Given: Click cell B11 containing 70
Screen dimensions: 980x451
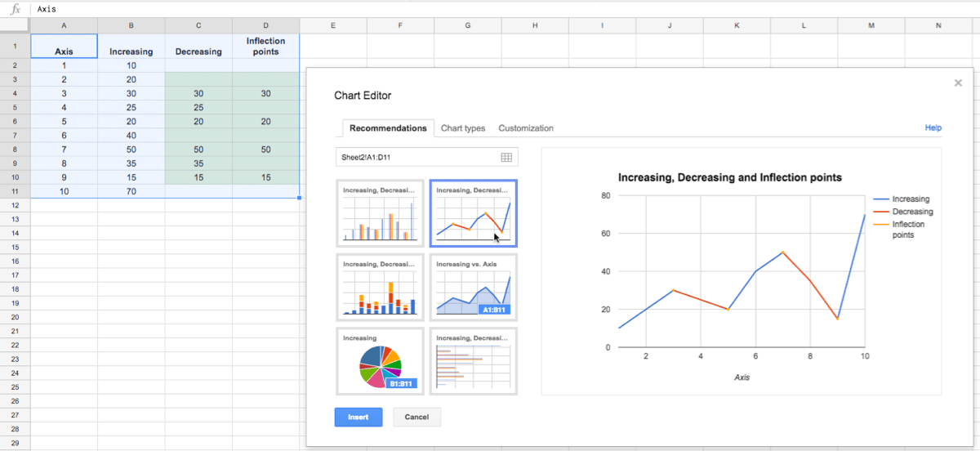Looking at the screenshot, I should (131, 191).
